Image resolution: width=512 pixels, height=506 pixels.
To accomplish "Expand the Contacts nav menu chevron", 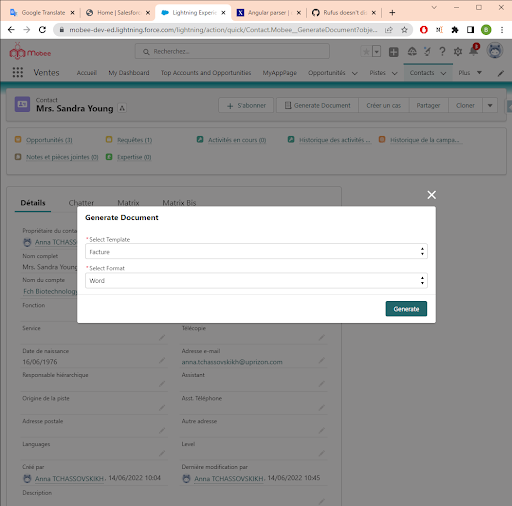I will tap(443, 73).
